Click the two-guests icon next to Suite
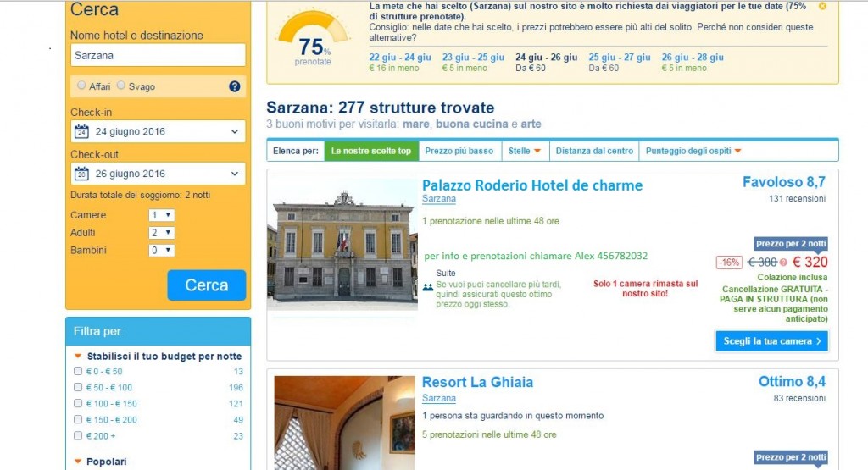The height and width of the screenshot is (470, 868). click(428, 287)
